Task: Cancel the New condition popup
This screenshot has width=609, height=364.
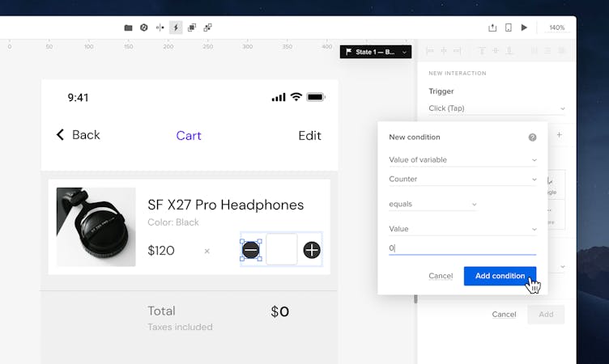Action: click(441, 276)
